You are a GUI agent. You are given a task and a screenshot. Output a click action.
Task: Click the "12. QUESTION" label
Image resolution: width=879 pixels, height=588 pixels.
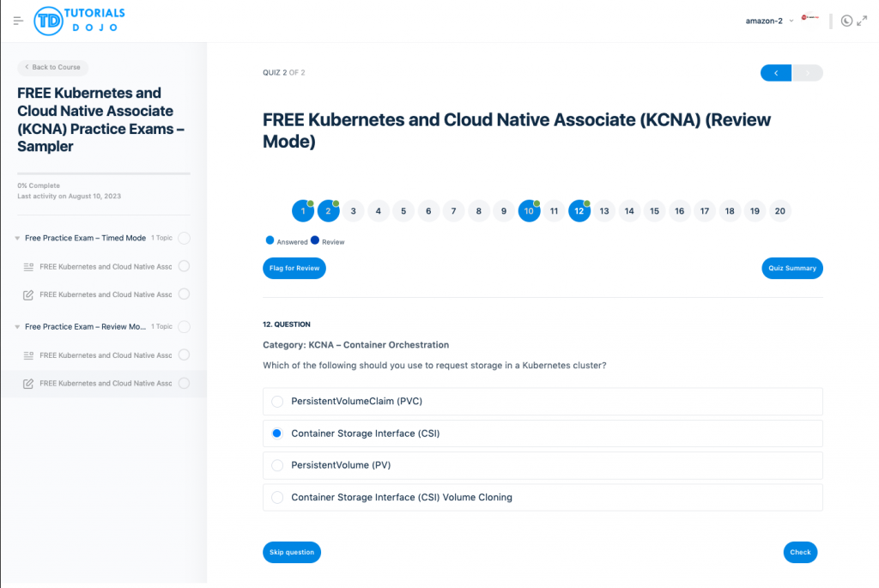287,324
